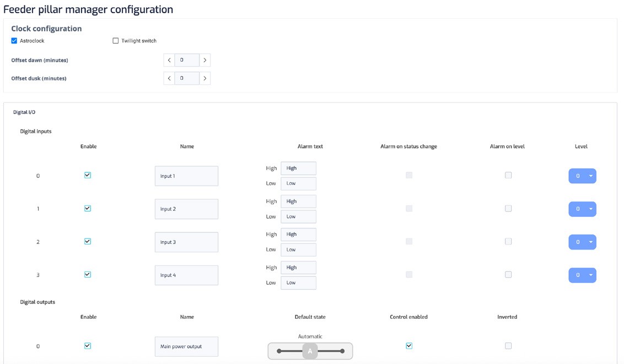The image size is (624, 364).
Task: Edit High alarm text for Input 3
Action: pyautogui.click(x=298, y=235)
